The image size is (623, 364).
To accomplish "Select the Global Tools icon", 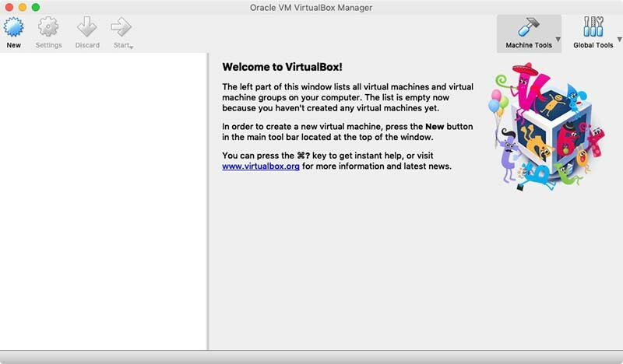I will (593, 27).
